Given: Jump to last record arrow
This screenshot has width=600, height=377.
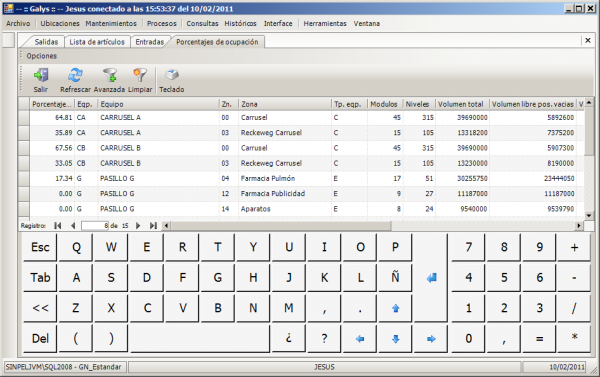Looking at the screenshot, I should tap(153, 225).
